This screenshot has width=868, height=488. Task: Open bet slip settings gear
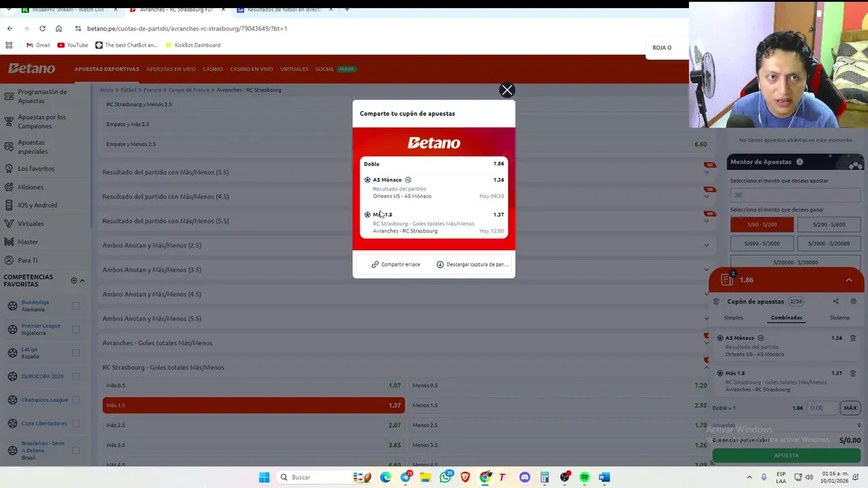(x=853, y=302)
